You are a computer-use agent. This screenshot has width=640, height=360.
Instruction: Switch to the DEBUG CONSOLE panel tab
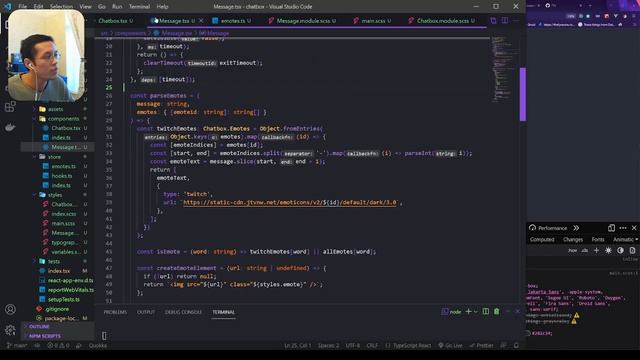click(183, 312)
